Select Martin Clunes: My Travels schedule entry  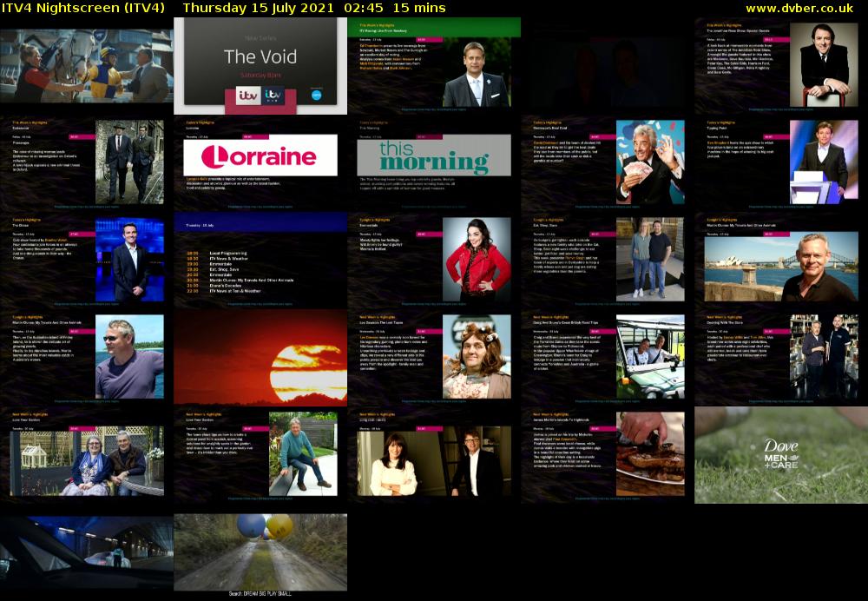[252, 281]
